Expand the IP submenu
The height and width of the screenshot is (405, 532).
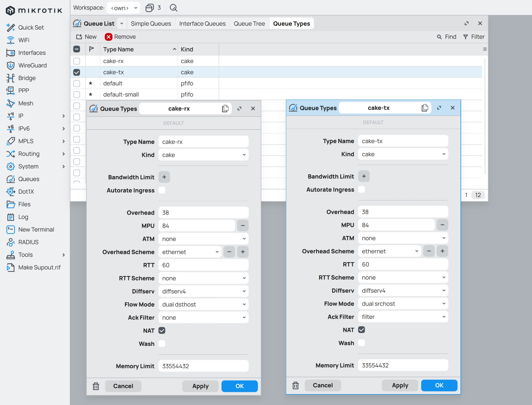point(63,116)
